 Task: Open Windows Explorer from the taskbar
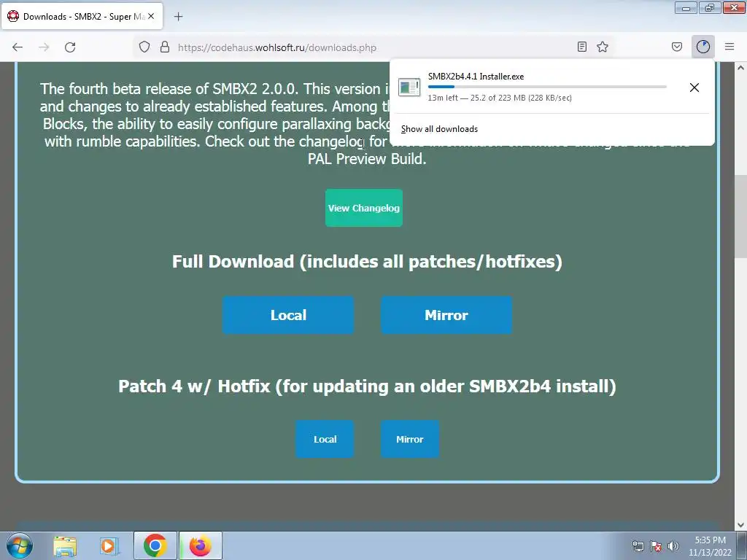65,545
